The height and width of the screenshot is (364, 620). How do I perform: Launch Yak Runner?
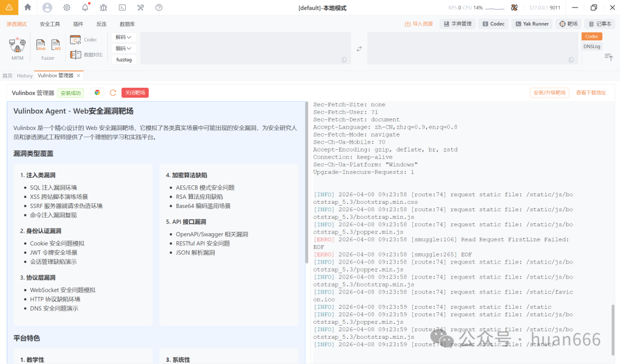tap(532, 24)
